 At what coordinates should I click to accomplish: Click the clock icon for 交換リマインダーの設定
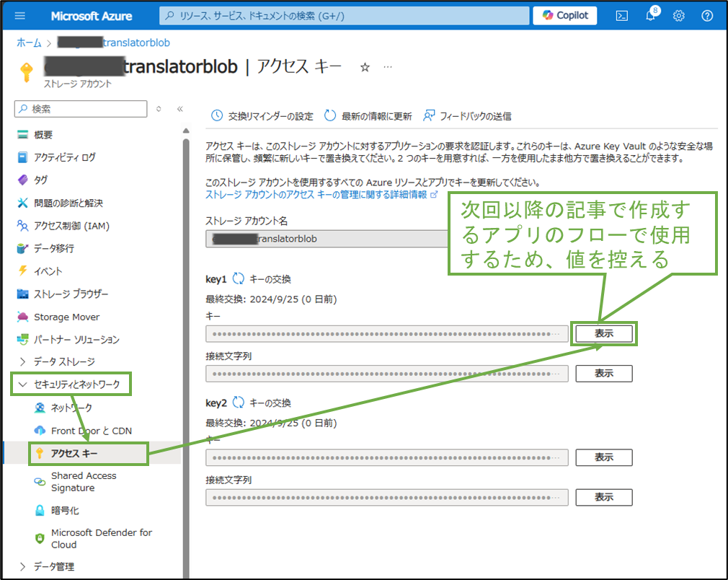click(x=217, y=115)
